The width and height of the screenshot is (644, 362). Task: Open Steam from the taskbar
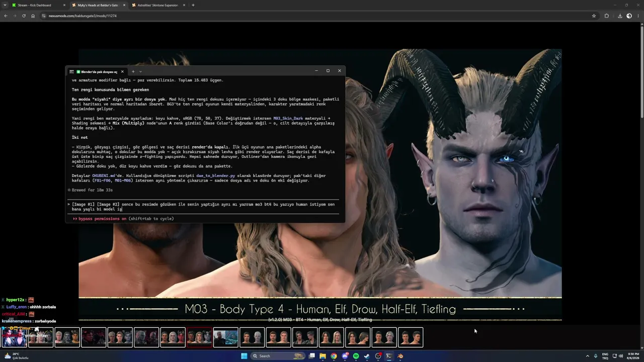click(367, 356)
